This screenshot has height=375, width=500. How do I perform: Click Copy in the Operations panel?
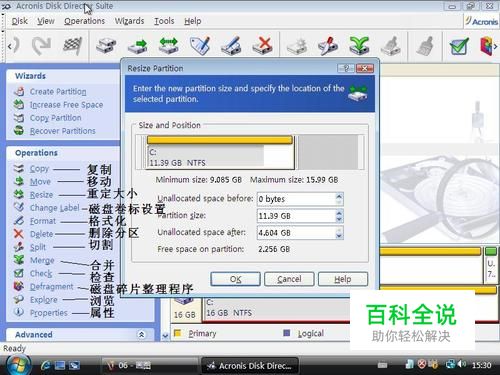39,169
